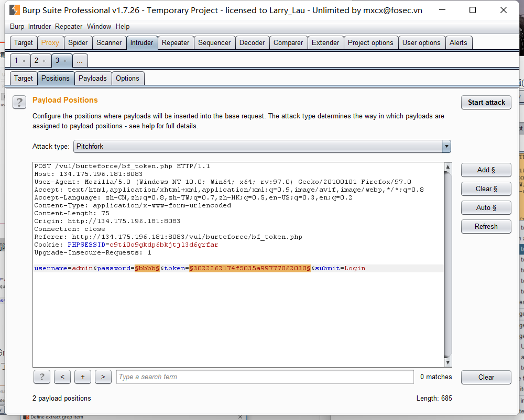The image size is (524, 420).
Task: Go to next search match with > button
Action: (x=103, y=377)
